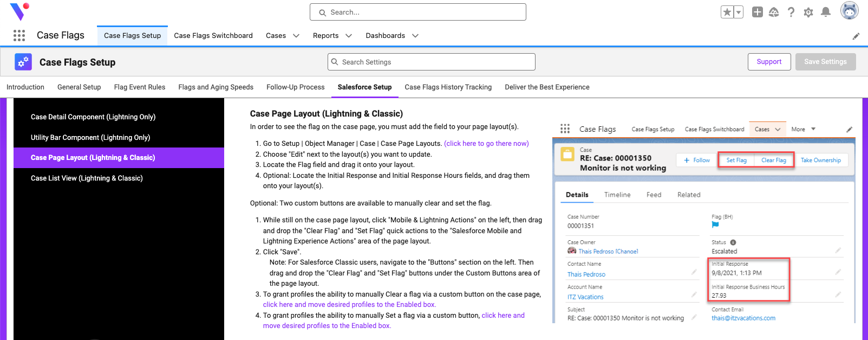Select Case Page Layout (Lightning & Classic) item
Viewport: 868px width, 340px height.
(x=119, y=158)
